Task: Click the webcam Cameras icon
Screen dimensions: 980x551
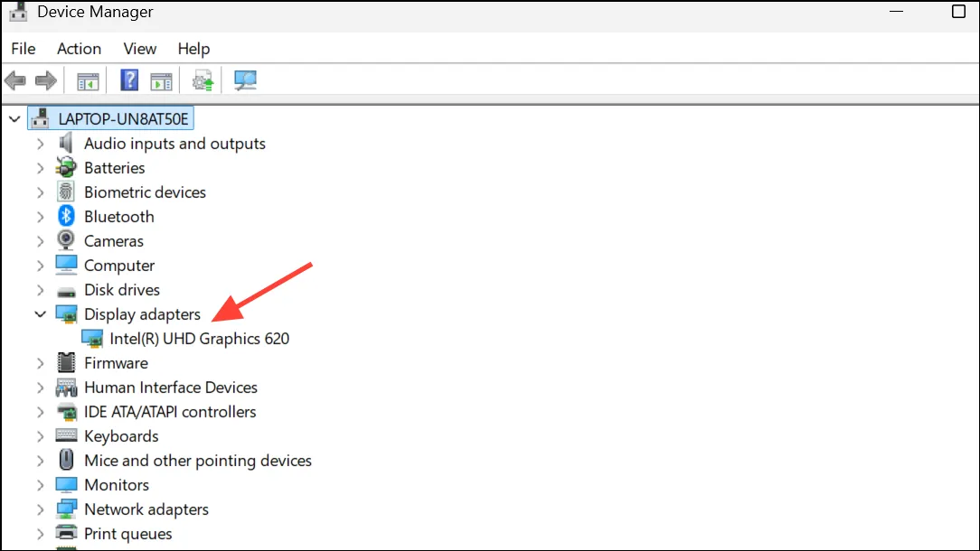Action: (66, 240)
